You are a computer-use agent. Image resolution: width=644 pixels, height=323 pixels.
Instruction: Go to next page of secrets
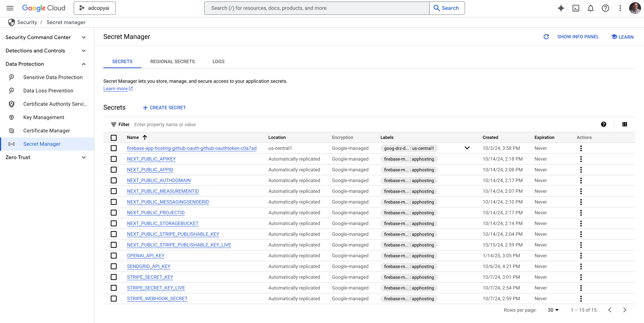625,310
